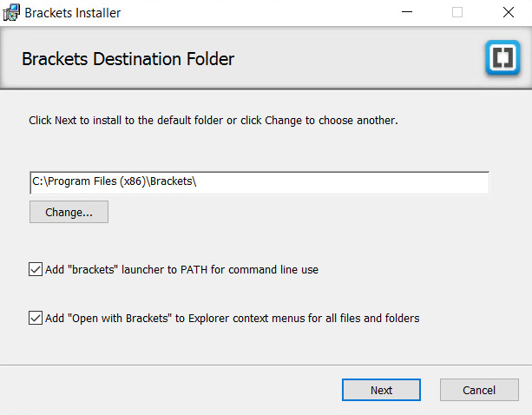Uncheck the "Open with Brackets" context menu checkbox
Screen dimensions: 532x415
click(36, 318)
